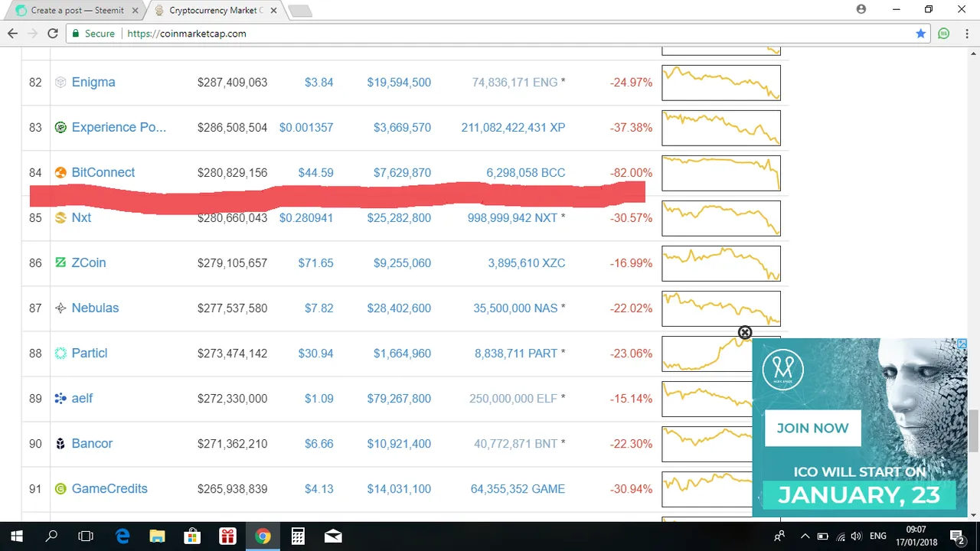Close the ICO advertisement overlay
980x551 pixels.
tap(745, 332)
